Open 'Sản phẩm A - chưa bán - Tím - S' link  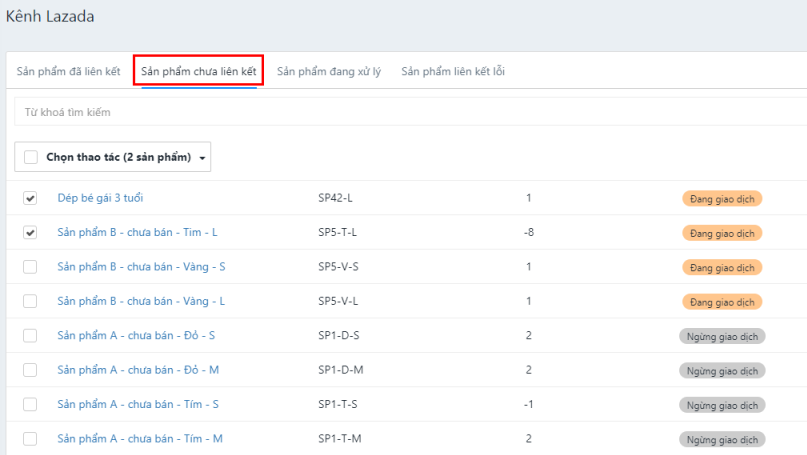(138, 404)
